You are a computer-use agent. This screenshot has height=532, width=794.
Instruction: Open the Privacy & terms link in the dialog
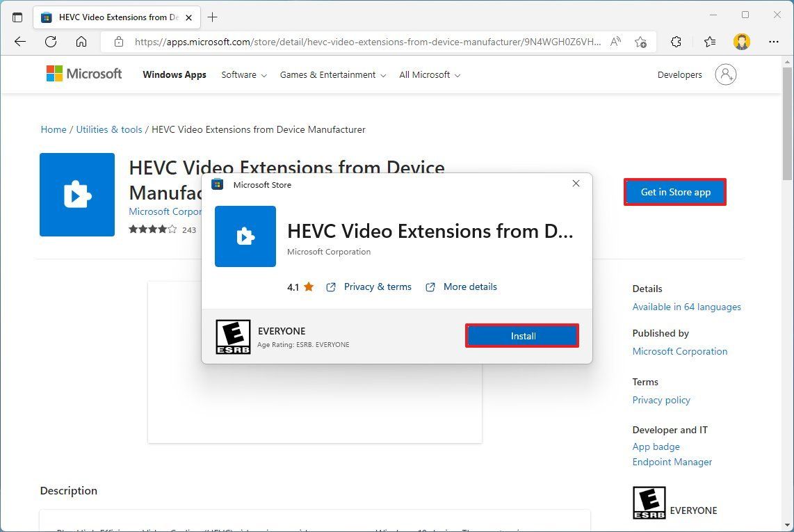[x=378, y=287]
